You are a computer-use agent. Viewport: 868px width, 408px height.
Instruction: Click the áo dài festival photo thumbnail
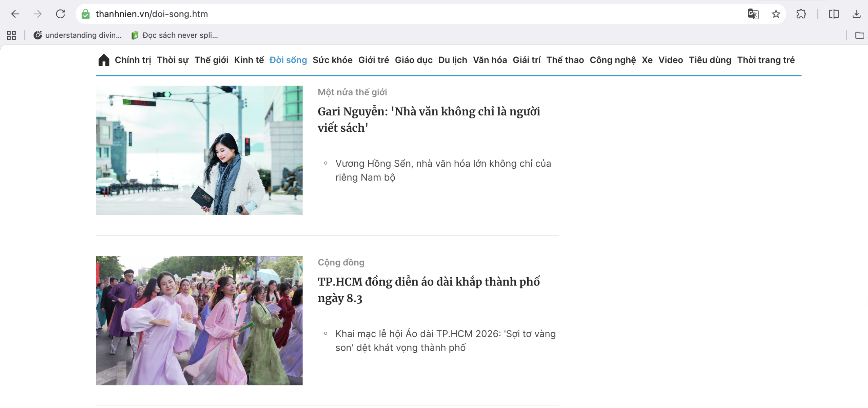click(x=199, y=320)
